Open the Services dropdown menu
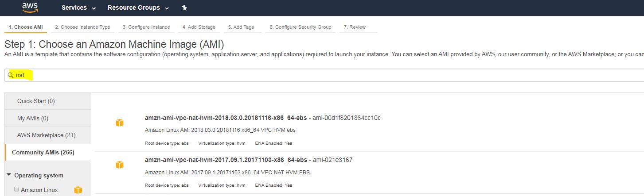644x196 pixels. [x=78, y=8]
